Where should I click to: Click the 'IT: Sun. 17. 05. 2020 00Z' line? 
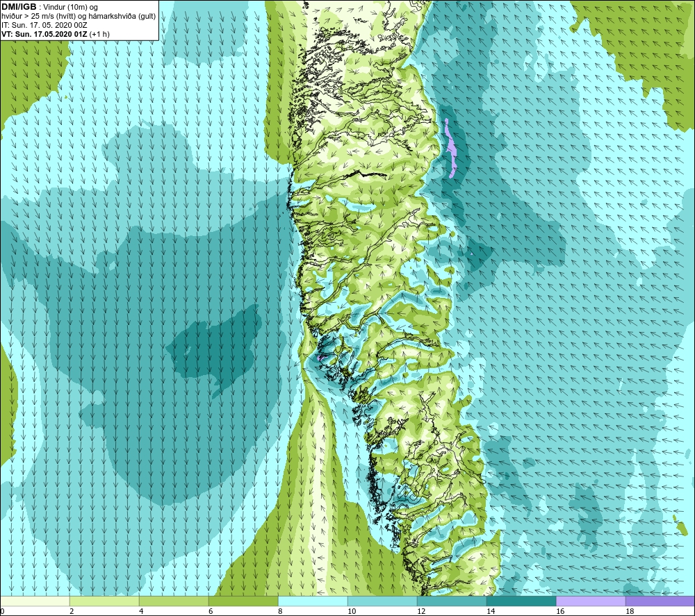tap(44, 25)
